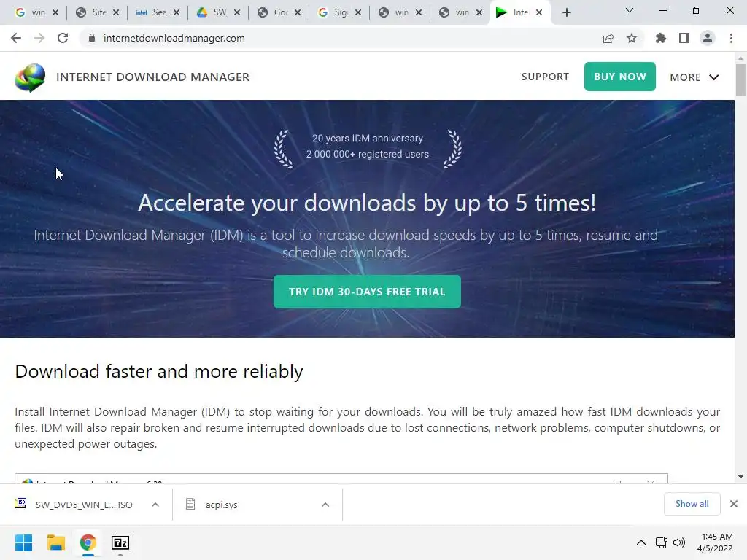Viewport: 747px width, 560px height.
Task: Close the Intel Search tab
Action: point(177,13)
